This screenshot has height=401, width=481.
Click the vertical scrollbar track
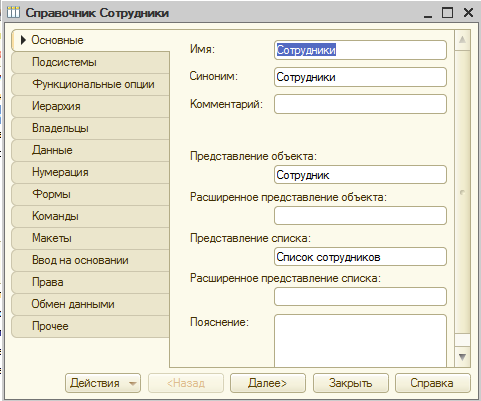coord(462,192)
